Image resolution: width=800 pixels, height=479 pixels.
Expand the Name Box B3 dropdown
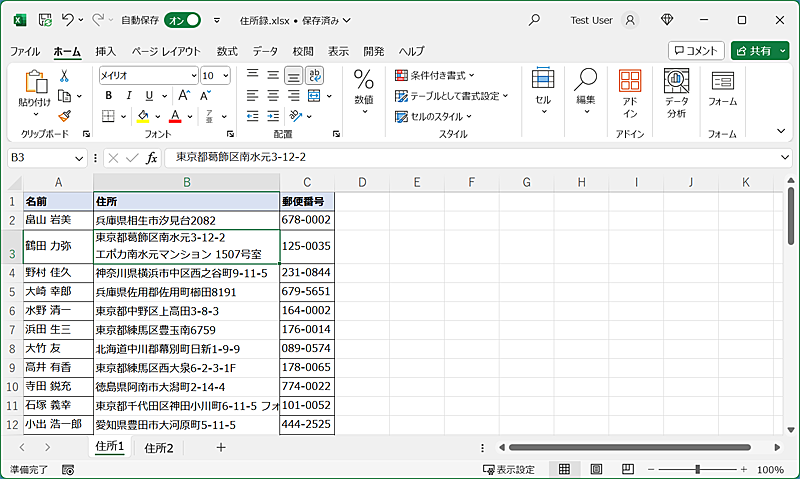[79, 158]
